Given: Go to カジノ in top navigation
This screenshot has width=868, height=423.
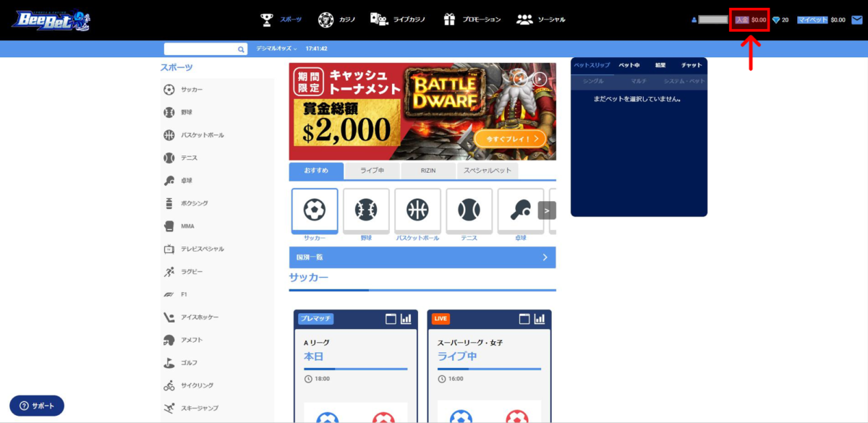Looking at the screenshot, I should tap(336, 20).
